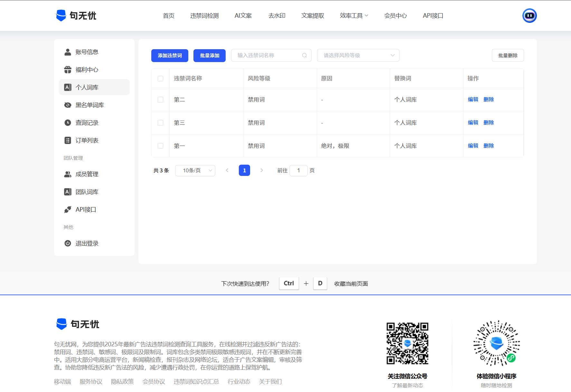Click the 订单列表 list icon

tap(68, 141)
